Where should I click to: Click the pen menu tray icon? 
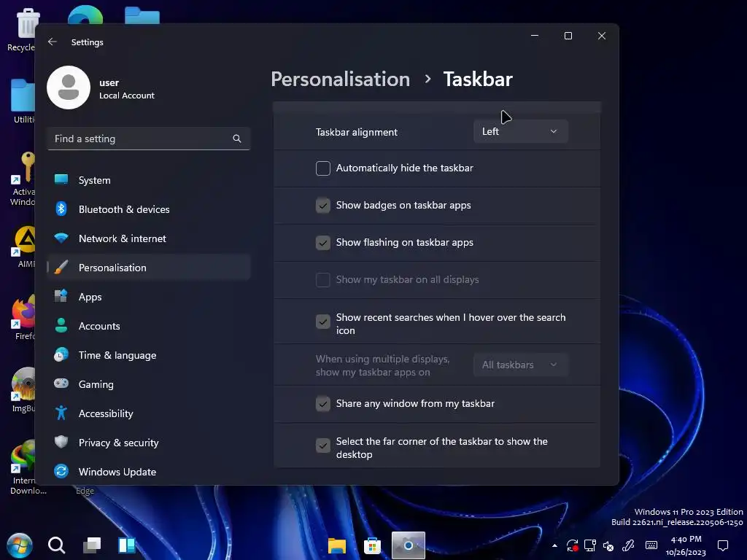coord(628,545)
